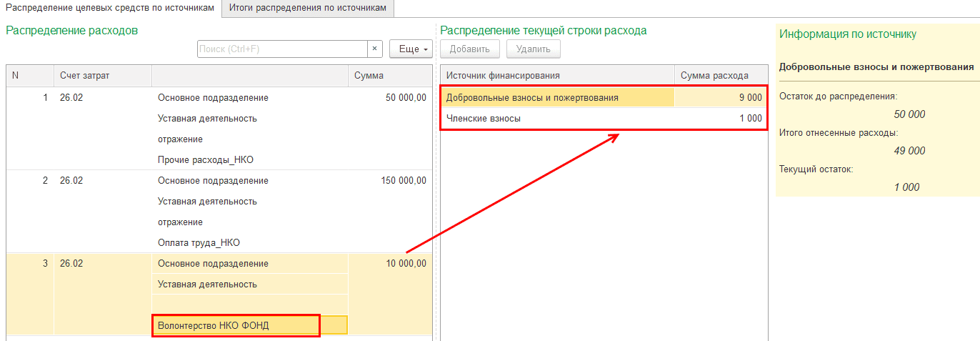Screen dimensions: 980x341
Task: Select the Волонтерство НКО ФОНД cell
Action: (236, 325)
